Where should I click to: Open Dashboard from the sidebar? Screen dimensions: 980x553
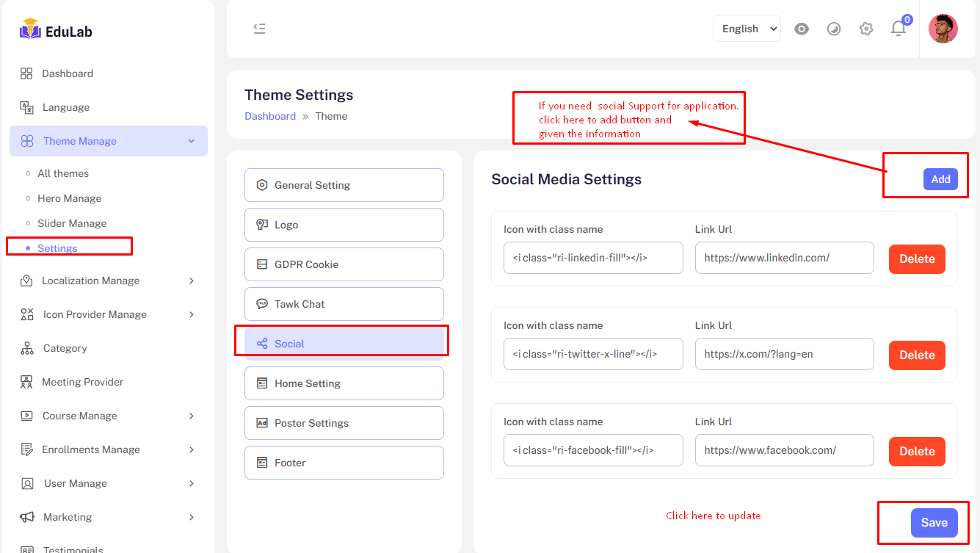point(67,73)
